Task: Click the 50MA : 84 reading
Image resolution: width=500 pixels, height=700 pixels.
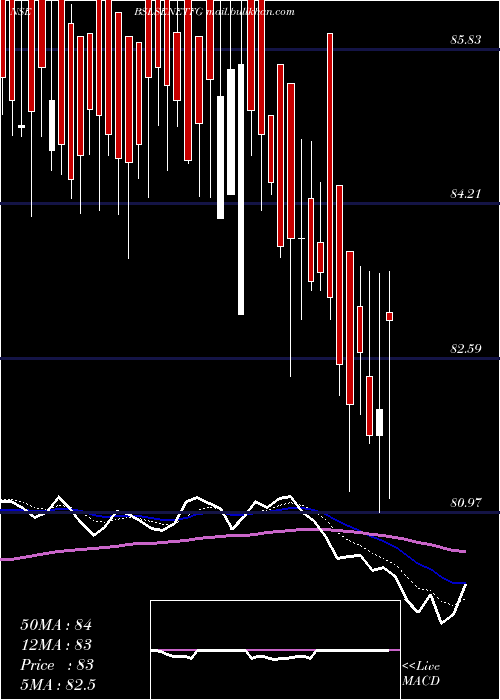Action: point(56,625)
